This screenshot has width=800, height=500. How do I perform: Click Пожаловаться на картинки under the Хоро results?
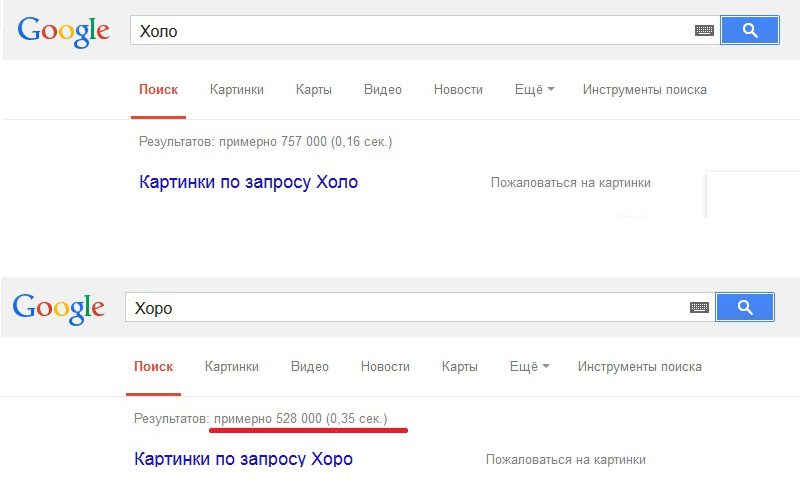565,460
